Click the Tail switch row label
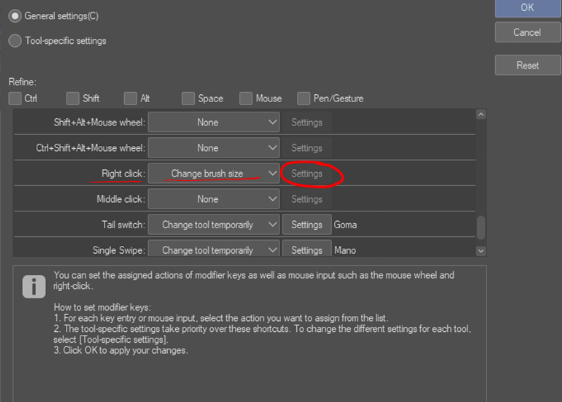 click(123, 225)
